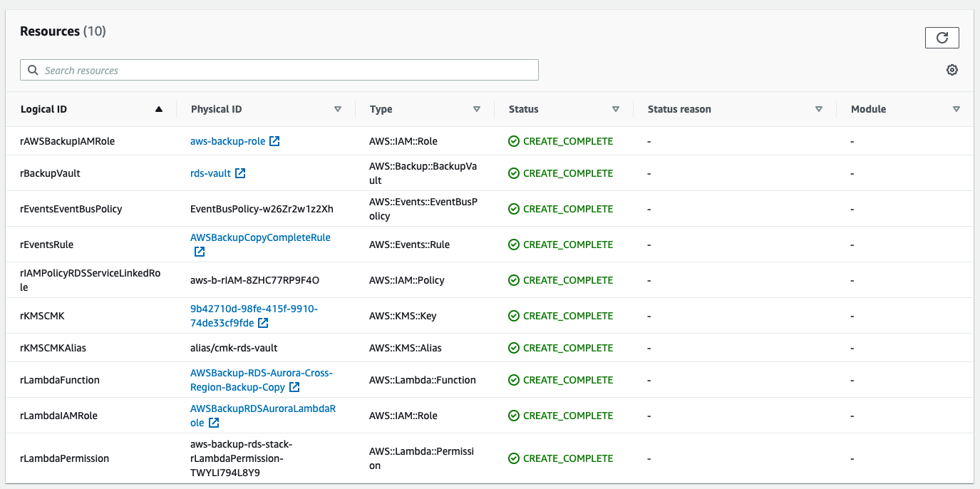
Task: Click the Module column header
Action: pos(868,109)
